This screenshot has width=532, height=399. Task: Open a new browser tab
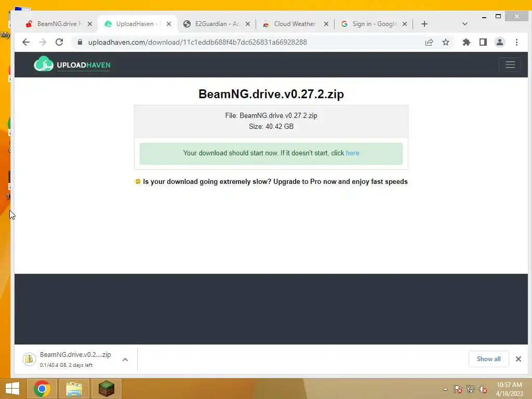[x=424, y=24]
